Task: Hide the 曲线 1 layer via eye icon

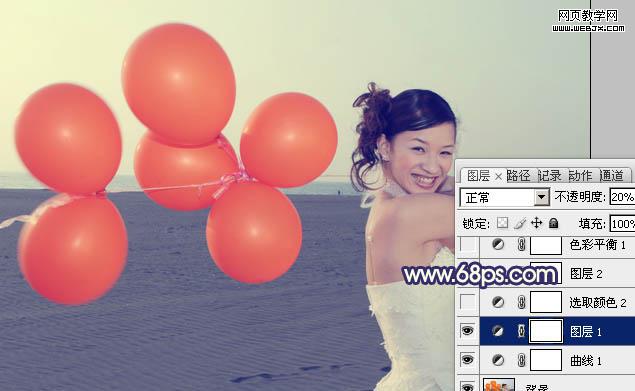Action: (467, 360)
